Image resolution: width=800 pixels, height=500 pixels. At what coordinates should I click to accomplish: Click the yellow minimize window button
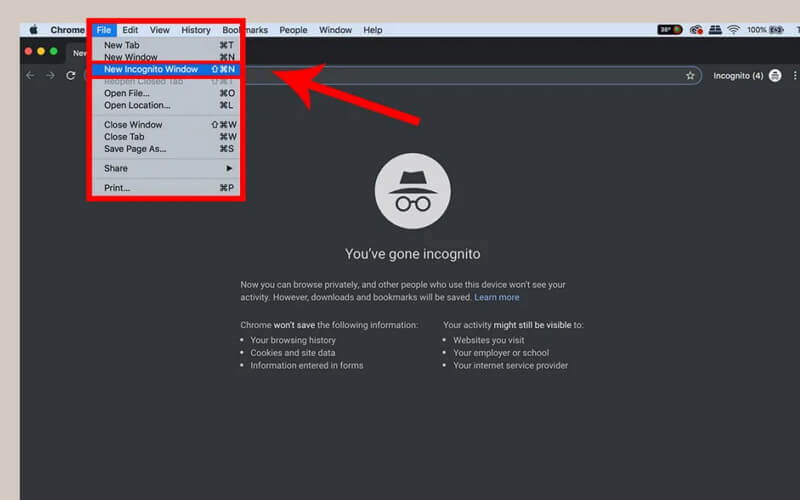(x=41, y=51)
